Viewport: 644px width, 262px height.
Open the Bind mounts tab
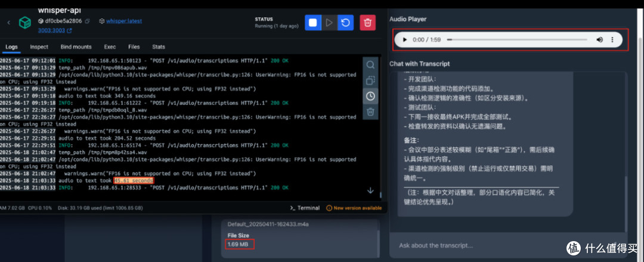pyautogui.click(x=76, y=47)
